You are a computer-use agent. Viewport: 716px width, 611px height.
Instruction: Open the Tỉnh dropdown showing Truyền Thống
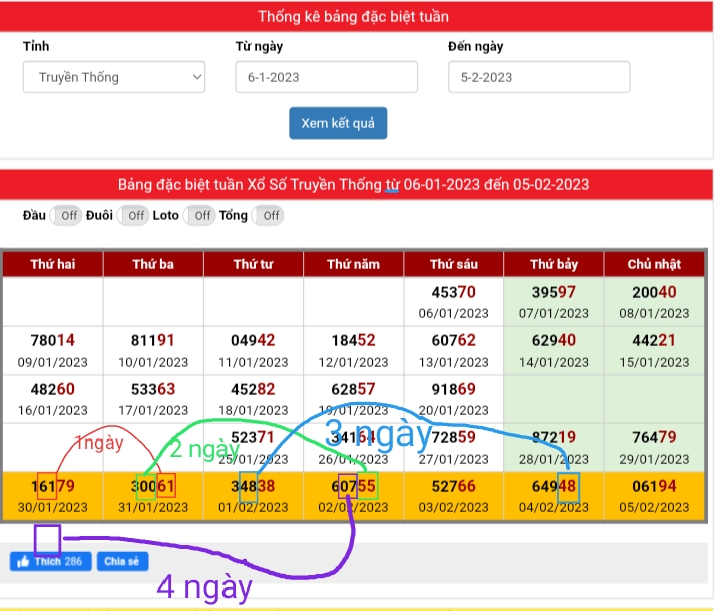pos(114,77)
